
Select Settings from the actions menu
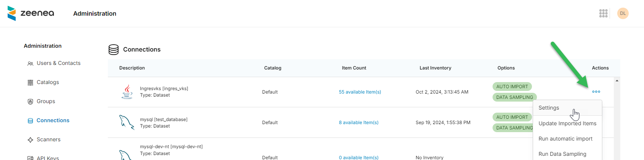coord(548,108)
